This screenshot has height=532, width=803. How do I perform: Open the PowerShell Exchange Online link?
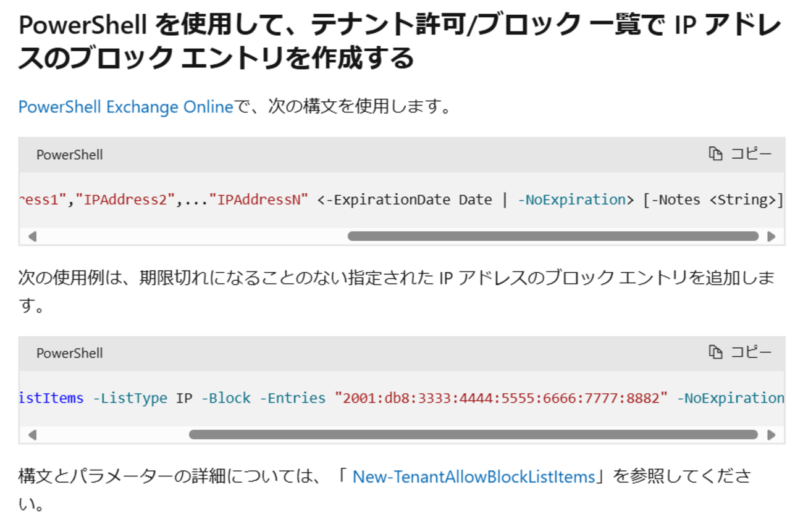[x=126, y=107]
